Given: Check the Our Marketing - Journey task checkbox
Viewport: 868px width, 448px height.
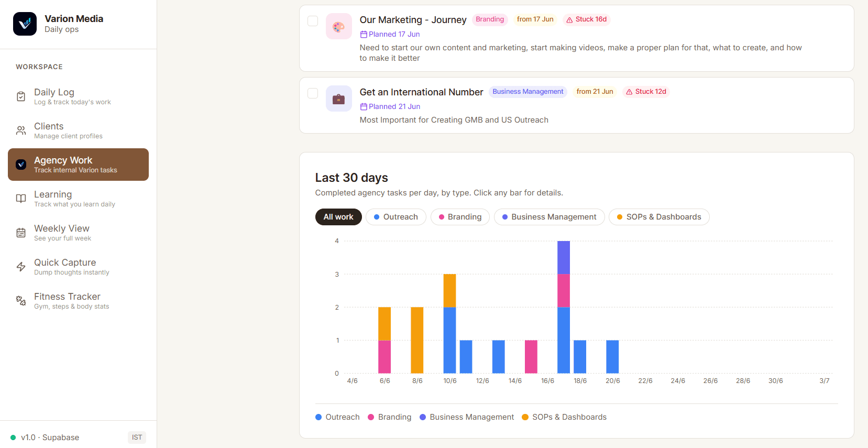Looking at the screenshot, I should click(313, 21).
